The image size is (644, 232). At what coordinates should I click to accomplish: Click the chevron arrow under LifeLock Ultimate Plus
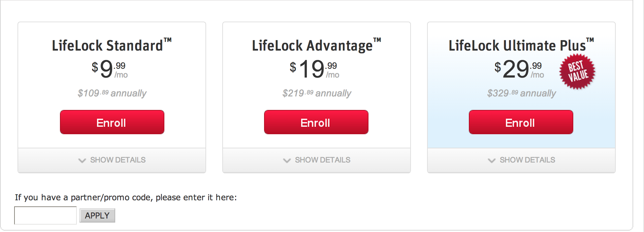click(x=491, y=161)
